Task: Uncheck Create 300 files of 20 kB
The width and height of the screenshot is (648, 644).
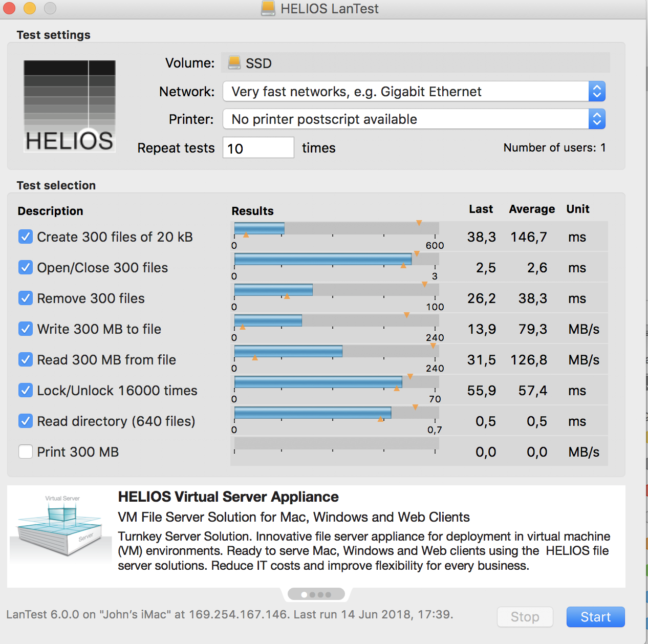Action: coord(26,237)
